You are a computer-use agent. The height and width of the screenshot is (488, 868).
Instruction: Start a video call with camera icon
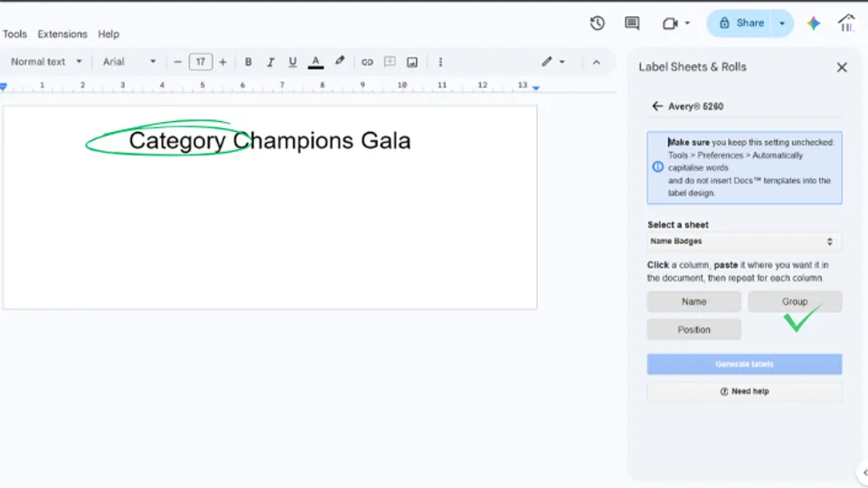click(670, 23)
